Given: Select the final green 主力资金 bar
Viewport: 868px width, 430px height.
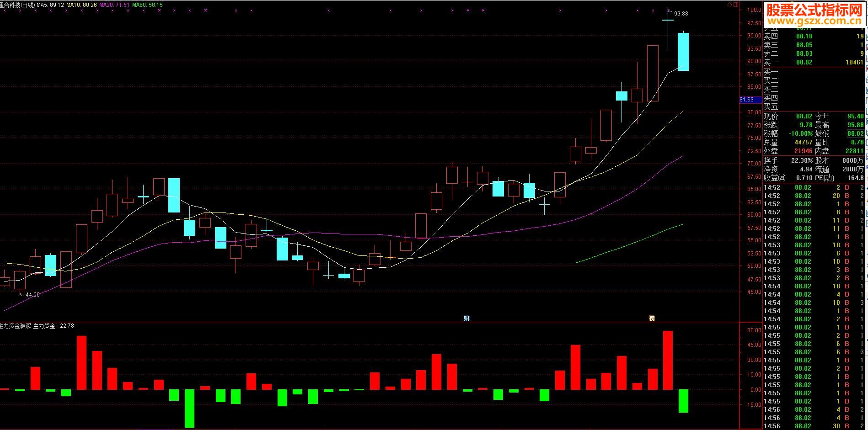Looking at the screenshot, I should tap(683, 401).
